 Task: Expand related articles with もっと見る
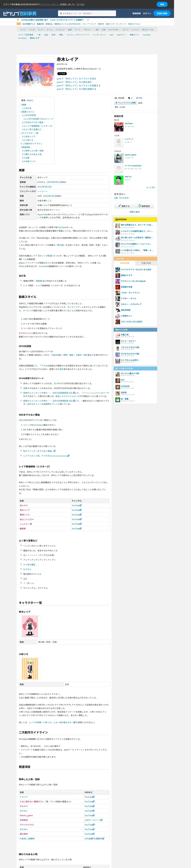coord(151,187)
